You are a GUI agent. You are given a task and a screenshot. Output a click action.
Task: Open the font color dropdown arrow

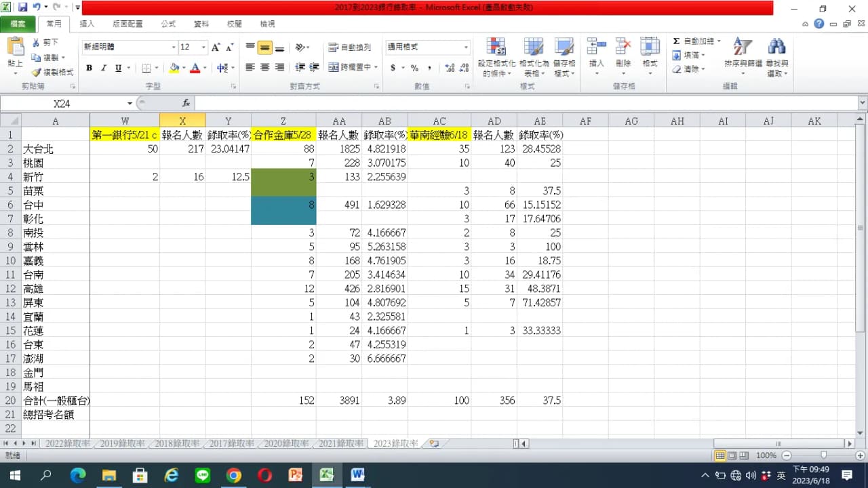coord(205,68)
